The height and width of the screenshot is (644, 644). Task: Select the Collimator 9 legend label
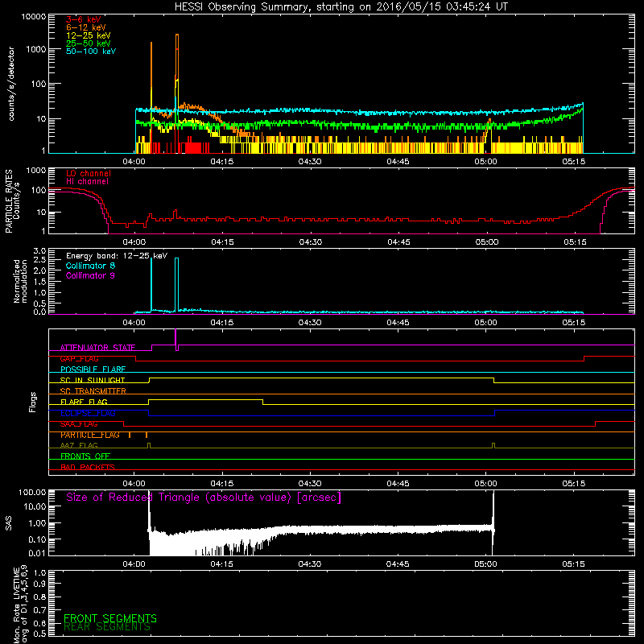click(90, 275)
